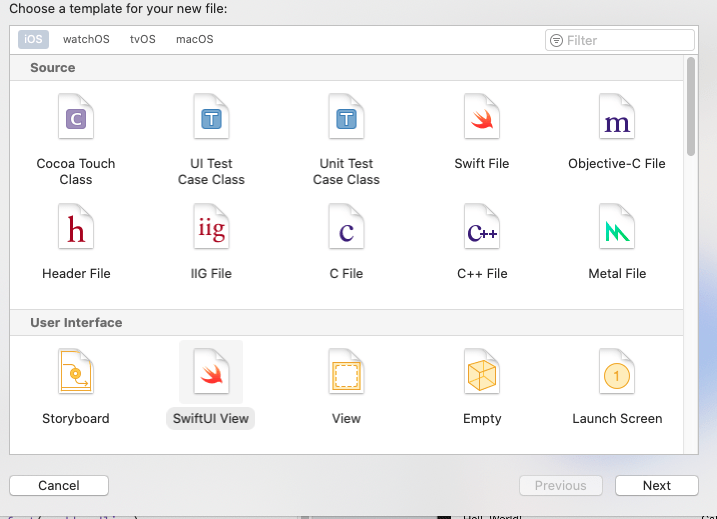The height and width of the screenshot is (519, 717).
Task: Switch to the tvOS platform tab
Action: (143, 40)
